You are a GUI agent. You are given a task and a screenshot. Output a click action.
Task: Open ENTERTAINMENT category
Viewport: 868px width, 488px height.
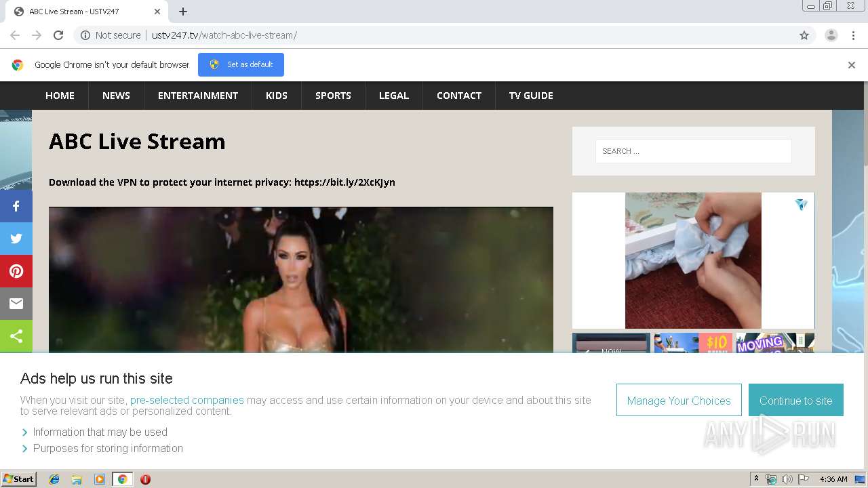[198, 96]
